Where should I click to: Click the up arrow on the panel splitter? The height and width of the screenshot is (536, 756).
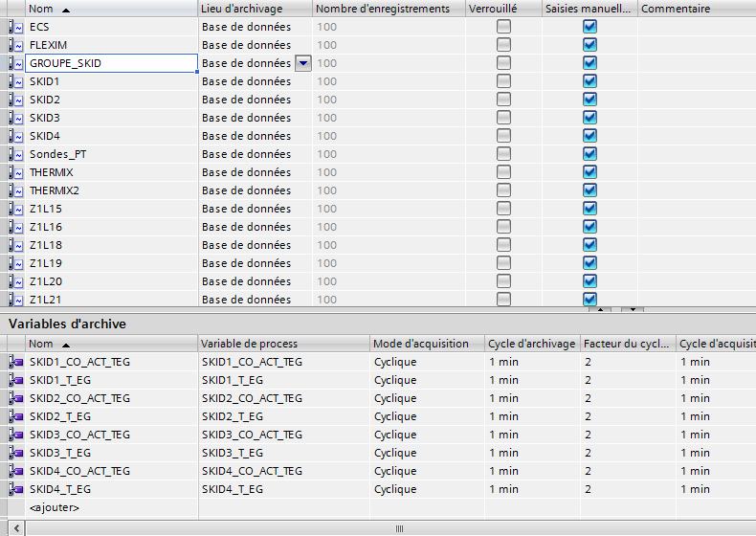coord(600,310)
